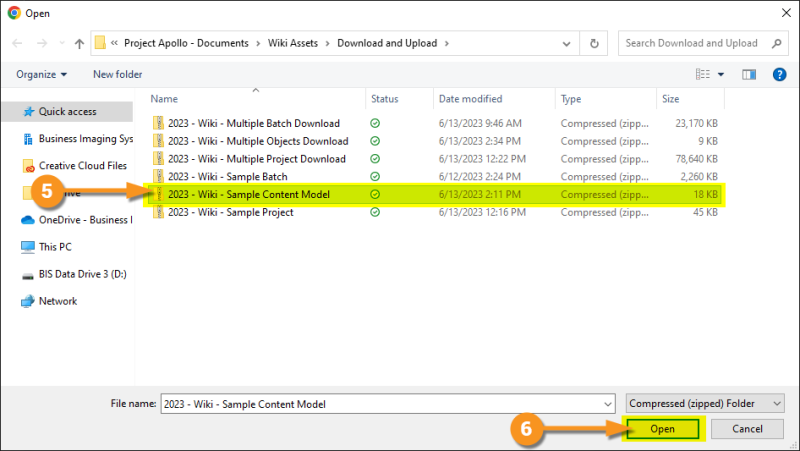Select This PC in the sidebar
800x451 pixels.
coord(55,247)
